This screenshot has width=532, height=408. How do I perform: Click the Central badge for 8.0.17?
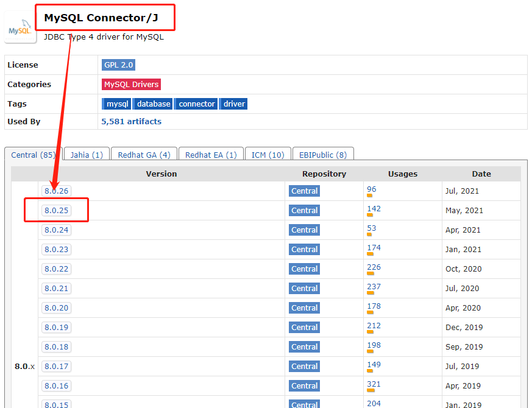pos(304,366)
